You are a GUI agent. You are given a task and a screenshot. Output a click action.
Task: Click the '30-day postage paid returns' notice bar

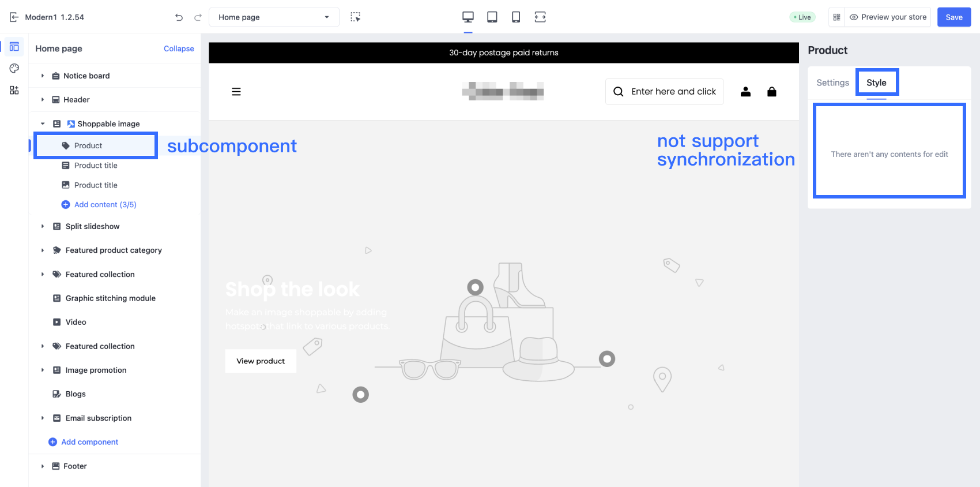[x=504, y=53]
